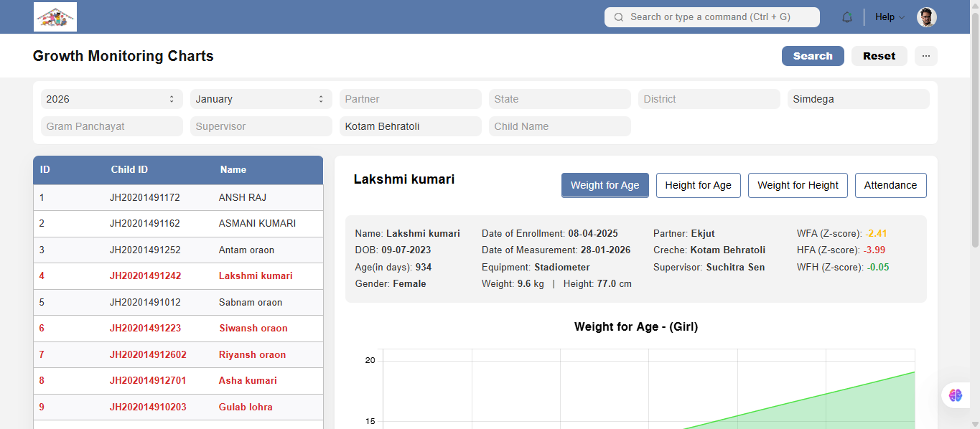Select ANSH RAJ row in child list

click(x=178, y=197)
